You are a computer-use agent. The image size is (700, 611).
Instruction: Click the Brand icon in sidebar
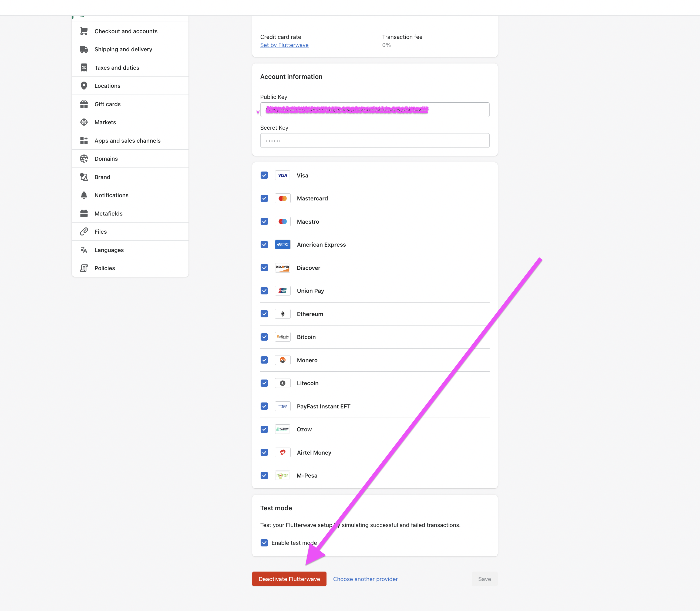(84, 177)
